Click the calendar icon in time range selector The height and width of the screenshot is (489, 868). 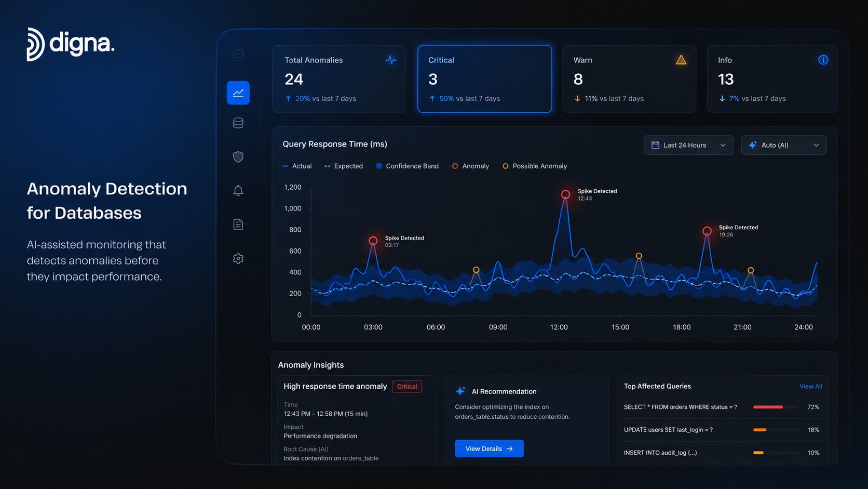tap(656, 145)
